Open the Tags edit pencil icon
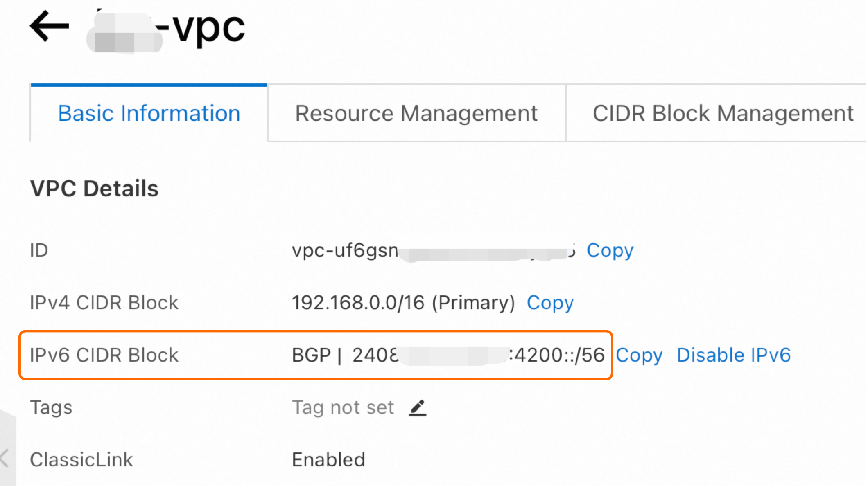The image size is (868, 486). (x=417, y=407)
